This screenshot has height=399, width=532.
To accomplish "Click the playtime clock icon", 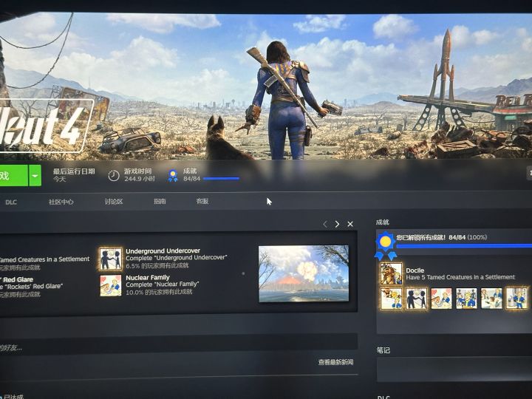I will tap(113, 175).
